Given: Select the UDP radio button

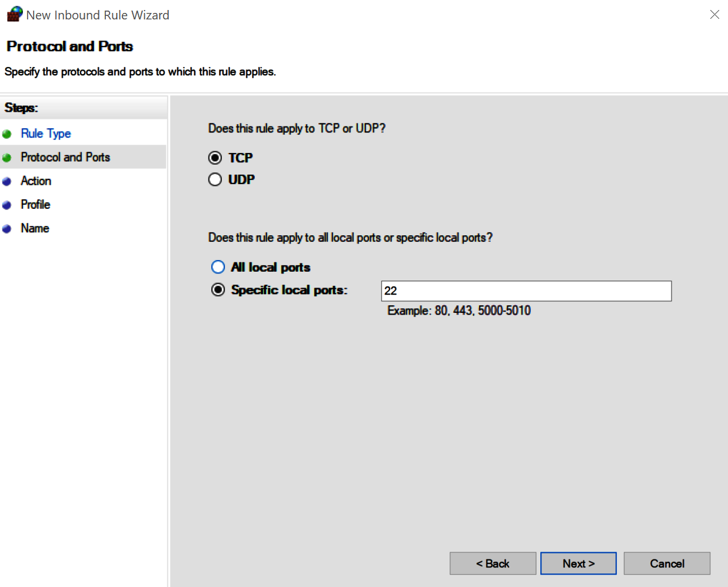Looking at the screenshot, I should 215,179.
